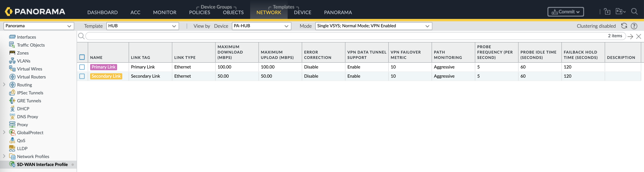
Task: Clear the filter with the X icon
Action: click(638, 36)
